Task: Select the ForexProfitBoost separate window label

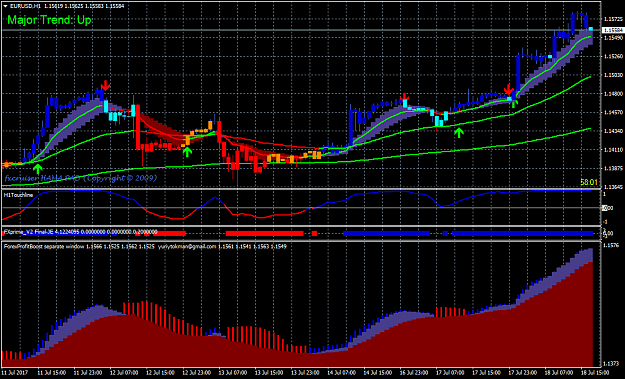Action: click(43, 247)
